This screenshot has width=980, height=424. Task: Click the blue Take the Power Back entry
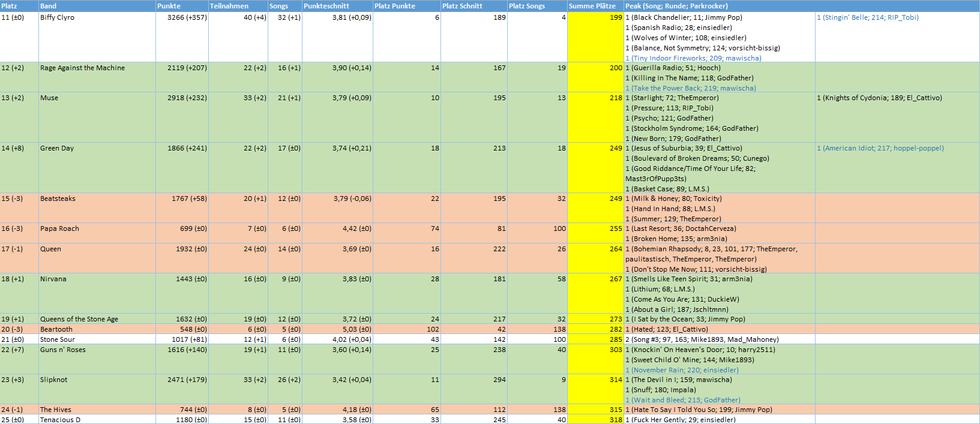point(691,88)
